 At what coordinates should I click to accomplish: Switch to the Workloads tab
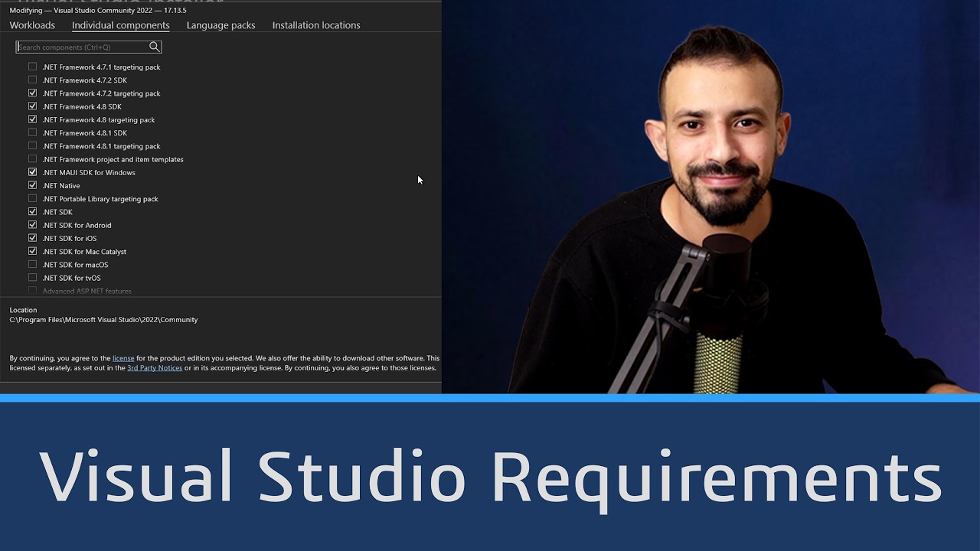point(32,25)
